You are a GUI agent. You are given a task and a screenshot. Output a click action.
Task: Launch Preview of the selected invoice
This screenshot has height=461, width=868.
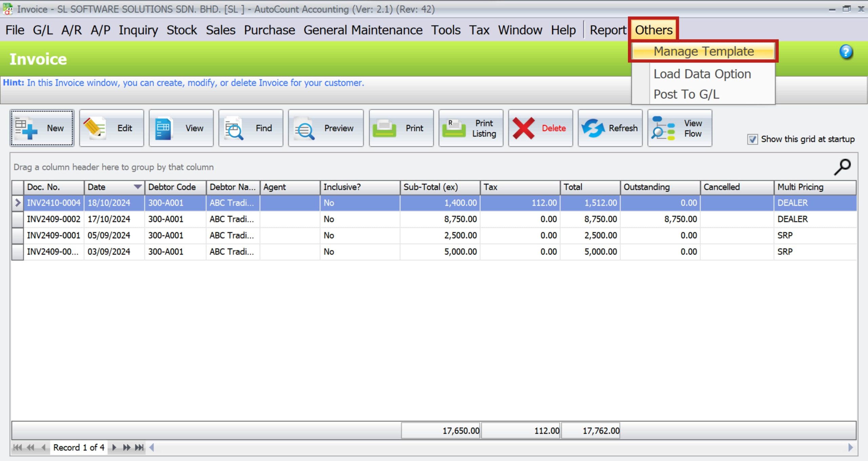pyautogui.click(x=325, y=128)
